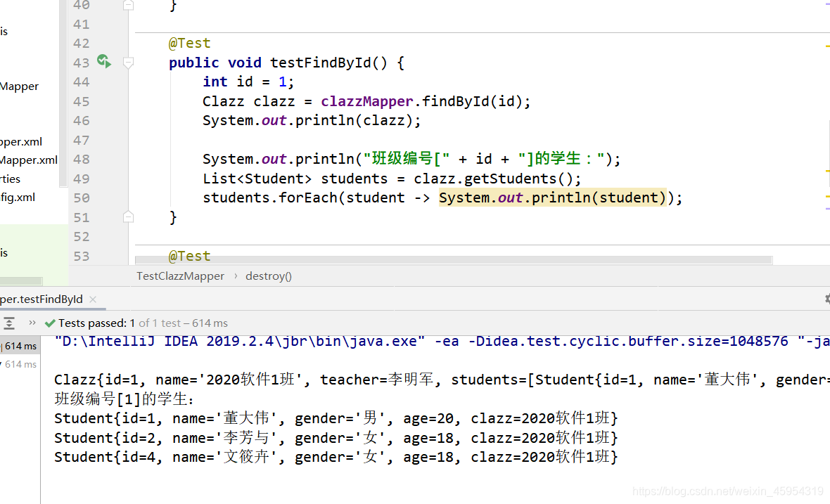Image resolution: width=830 pixels, height=504 pixels.
Task: Click console line Student{id=2, name='李芳与'
Action: pyautogui.click(x=336, y=438)
